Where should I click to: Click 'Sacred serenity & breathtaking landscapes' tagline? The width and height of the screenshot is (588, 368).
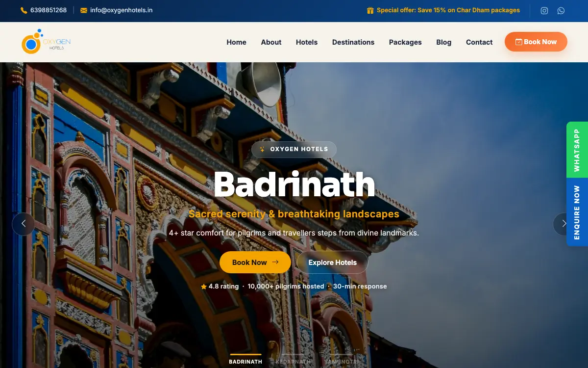tap(294, 214)
